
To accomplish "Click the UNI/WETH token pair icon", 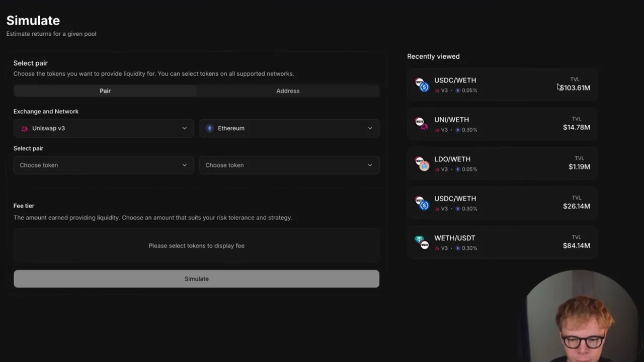I will [422, 124].
